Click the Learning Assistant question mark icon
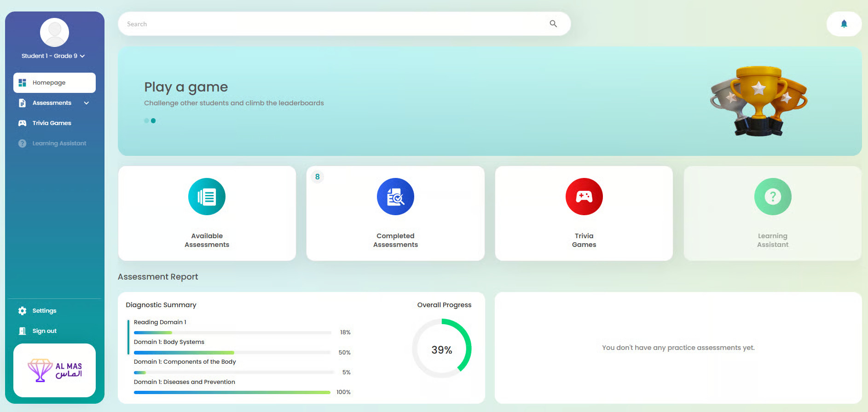This screenshot has height=412, width=868. click(x=772, y=197)
